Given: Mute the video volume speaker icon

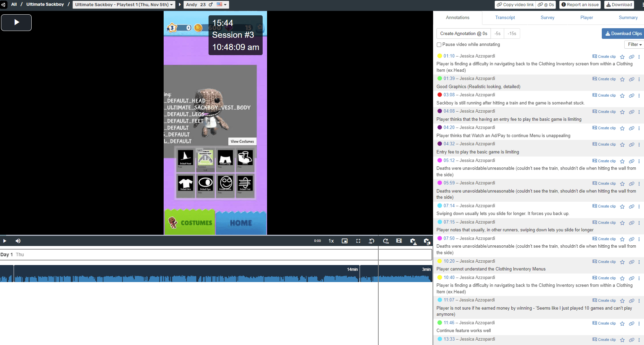Looking at the screenshot, I should click(18, 241).
